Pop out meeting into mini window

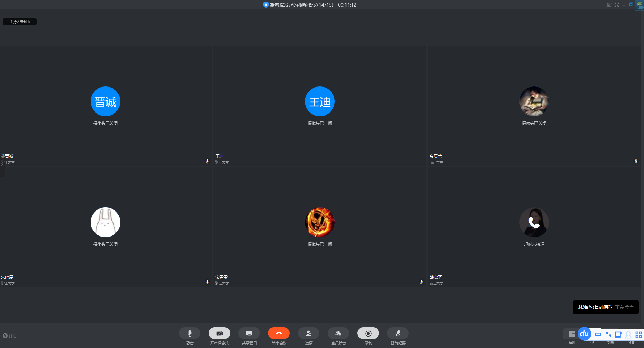(609, 5)
